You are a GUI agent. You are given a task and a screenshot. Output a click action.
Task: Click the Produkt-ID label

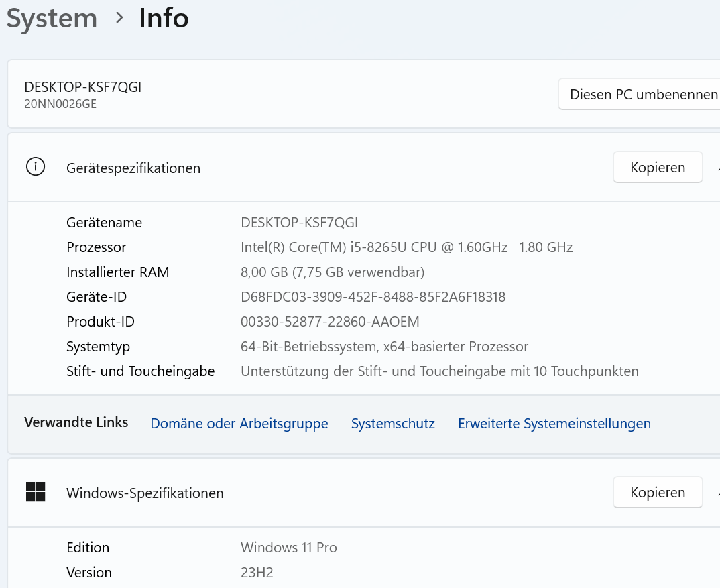click(101, 322)
